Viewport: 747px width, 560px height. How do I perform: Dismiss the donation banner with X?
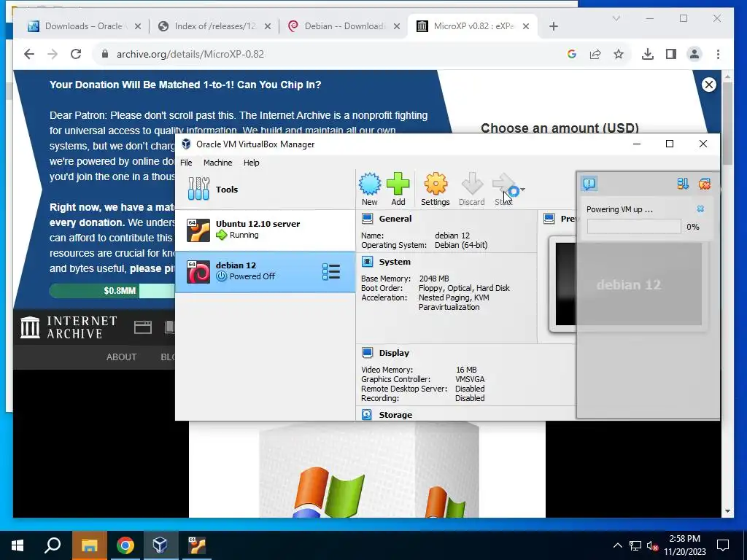(x=709, y=85)
